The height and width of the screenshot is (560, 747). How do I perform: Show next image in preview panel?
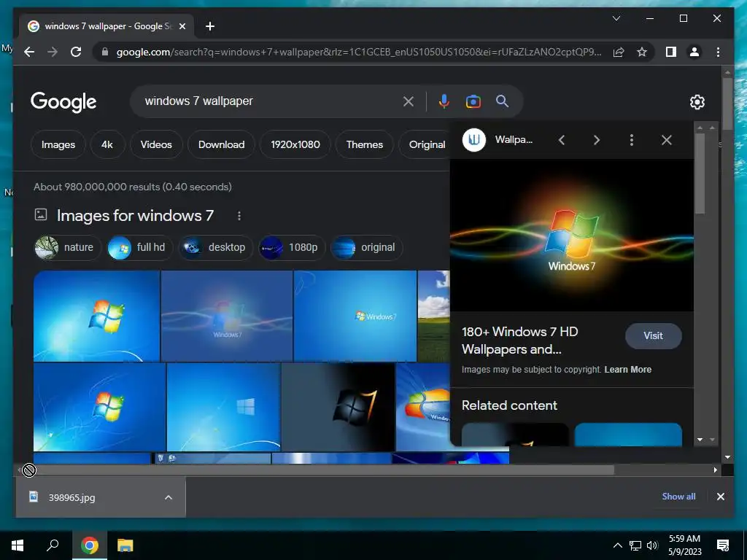point(597,140)
